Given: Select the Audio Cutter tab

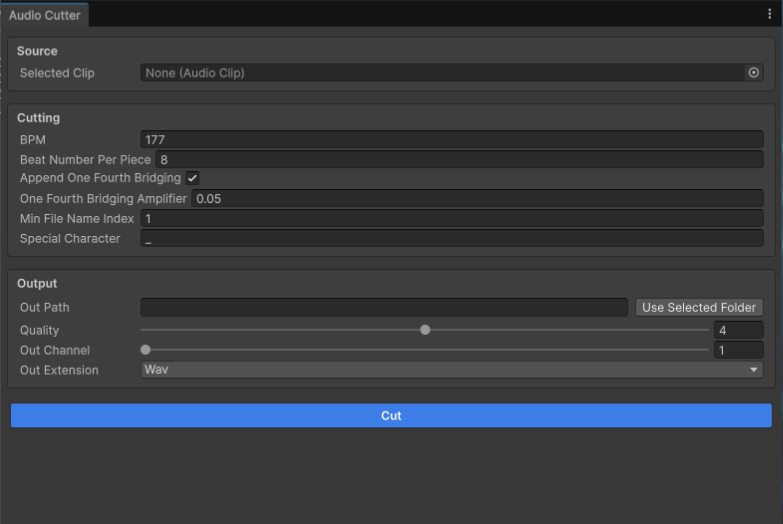Looking at the screenshot, I should tap(44, 15).
